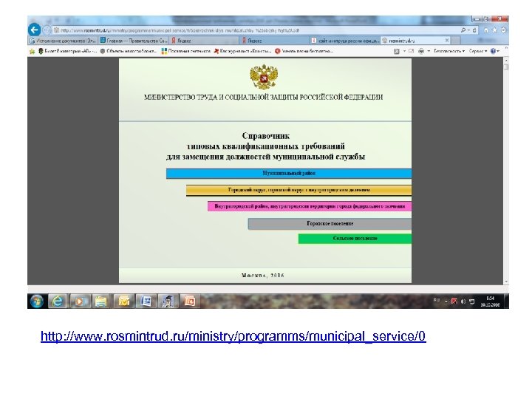Switch to the first Яндекс tab
This screenshot has width=532, height=399.
204,41
